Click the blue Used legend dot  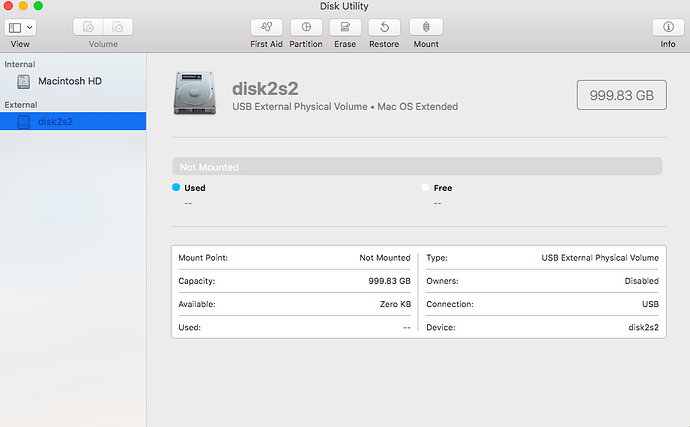[x=176, y=187]
